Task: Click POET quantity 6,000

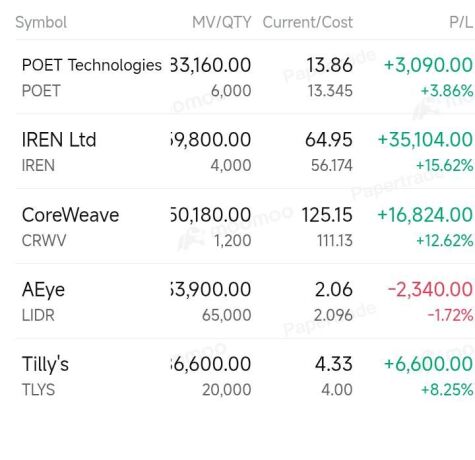Action: 231,91
